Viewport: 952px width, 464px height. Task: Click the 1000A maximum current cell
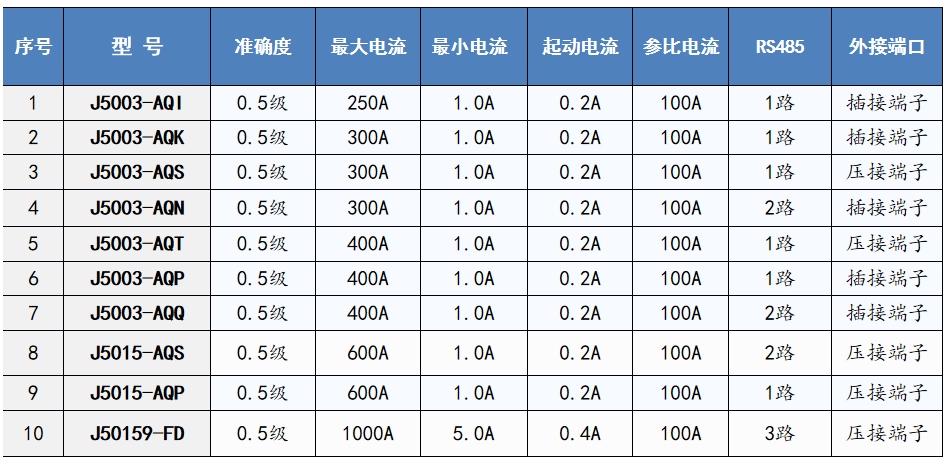368,434
